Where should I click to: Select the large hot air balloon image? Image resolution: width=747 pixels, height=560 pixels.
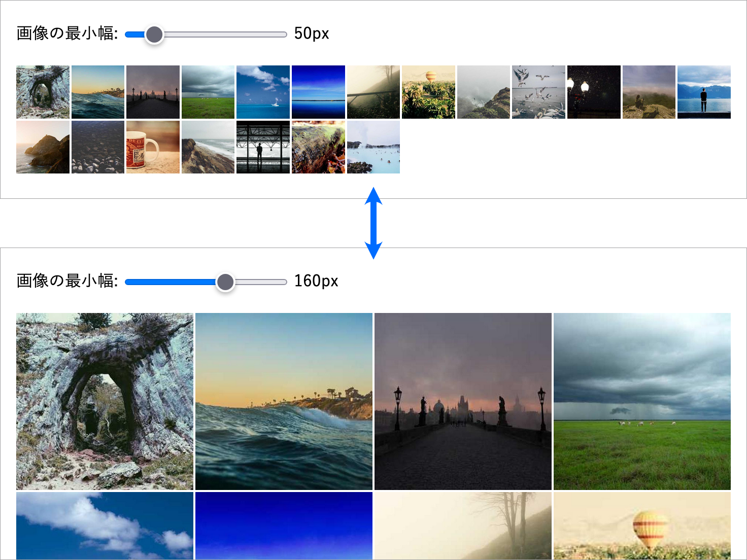(642, 526)
